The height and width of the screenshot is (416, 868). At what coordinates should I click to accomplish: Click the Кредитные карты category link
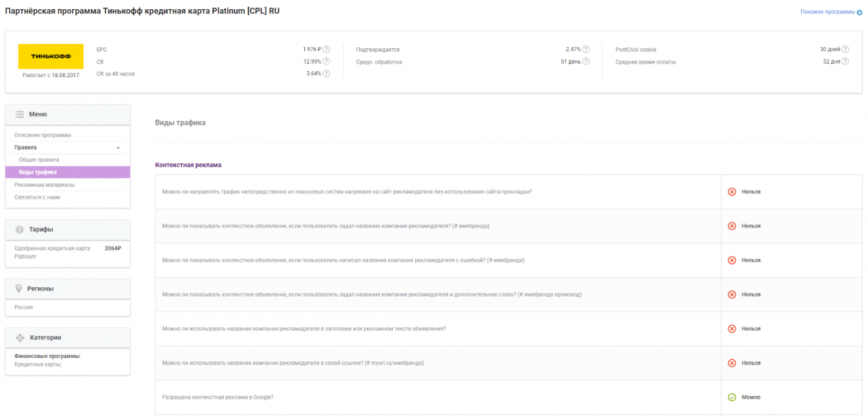coord(38,365)
